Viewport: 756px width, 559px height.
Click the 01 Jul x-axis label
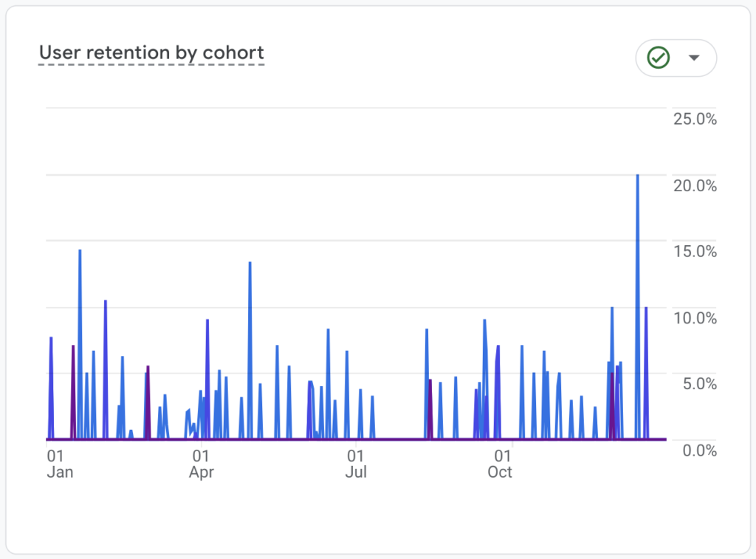[356, 463]
